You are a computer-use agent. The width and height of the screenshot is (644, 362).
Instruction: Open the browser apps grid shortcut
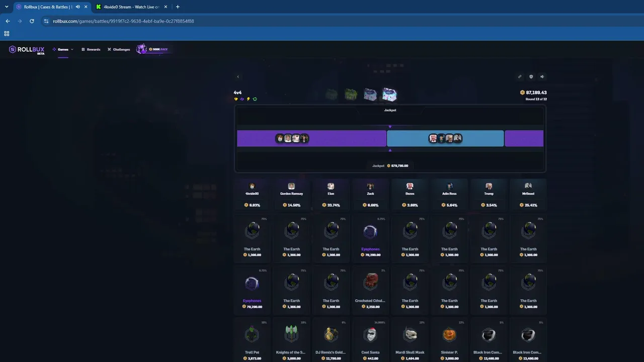pyautogui.click(x=7, y=34)
